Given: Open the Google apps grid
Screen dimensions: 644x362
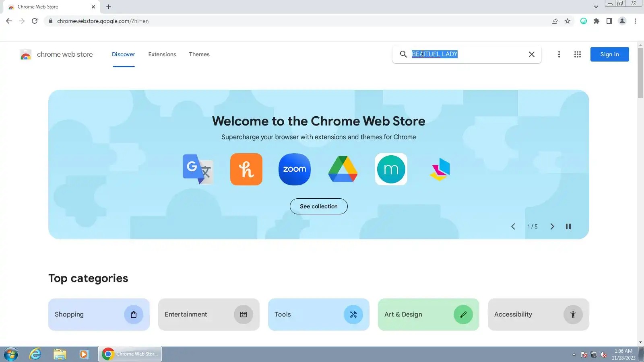Looking at the screenshot, I should [578, 54].
